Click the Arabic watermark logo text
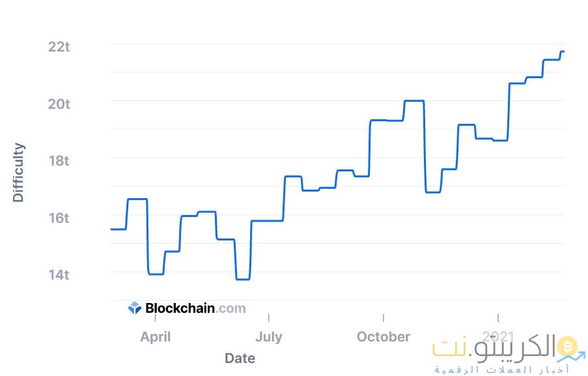 [495, 349]
